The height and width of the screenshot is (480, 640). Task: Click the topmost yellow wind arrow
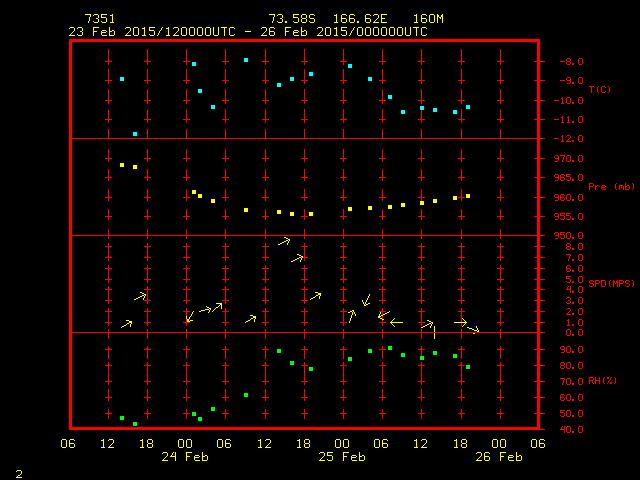284,241
